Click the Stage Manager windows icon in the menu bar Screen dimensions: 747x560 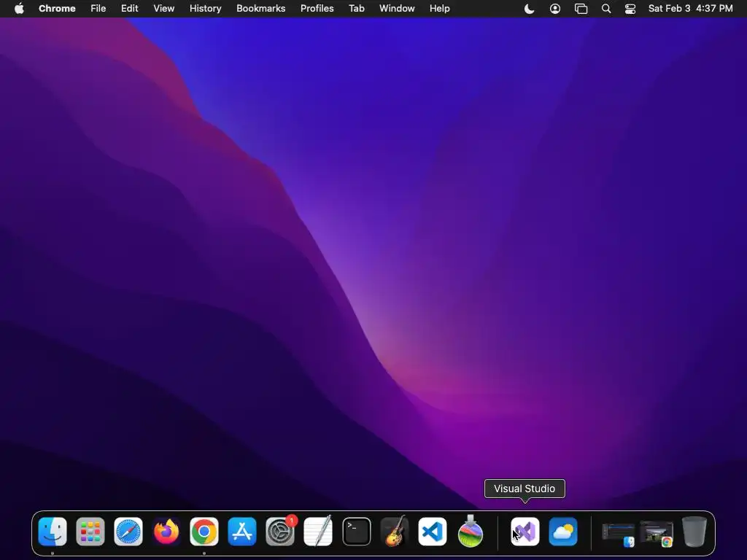[581, 9]
